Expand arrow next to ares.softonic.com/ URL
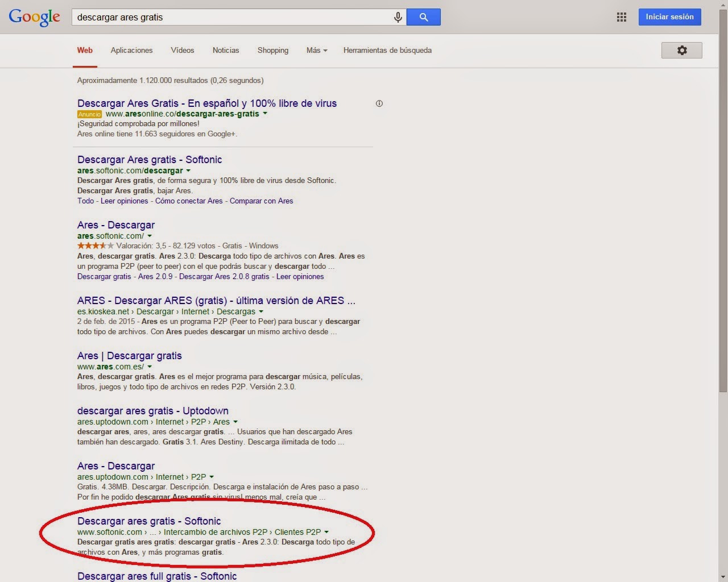728x582 pixels. pos(150,236)
